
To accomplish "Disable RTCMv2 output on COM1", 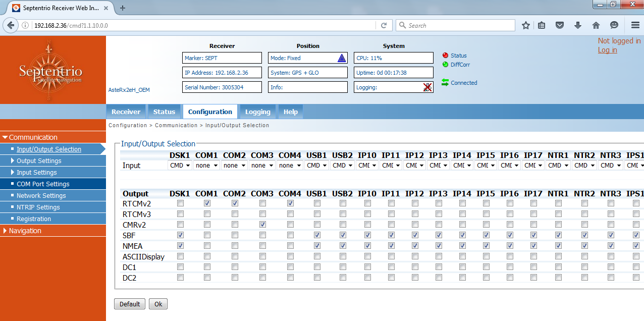I will (x=206, y=203).
